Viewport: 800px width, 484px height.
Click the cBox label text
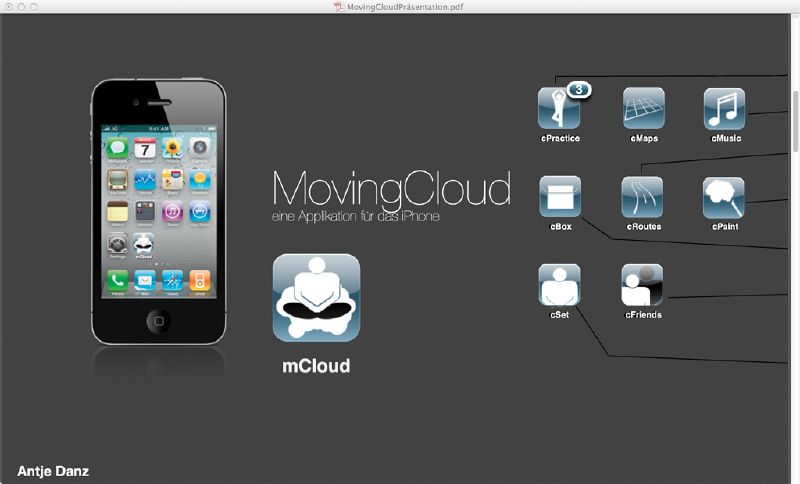[561, 226]
